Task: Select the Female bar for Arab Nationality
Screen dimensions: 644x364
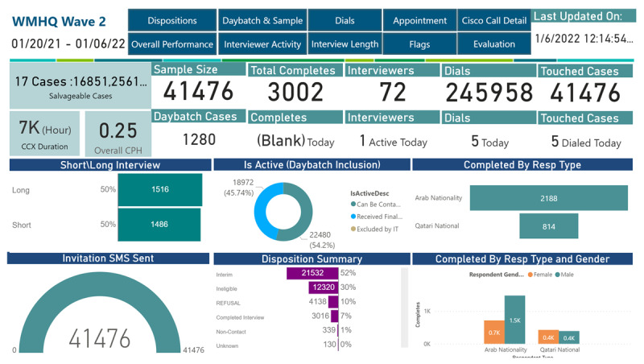Action: coord(493,332)
